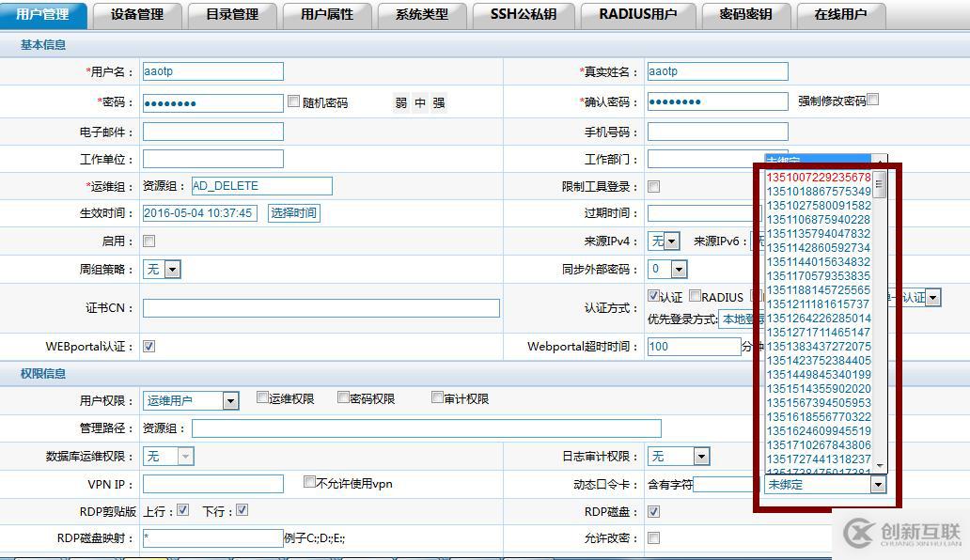Tick the 随机密码 checkbox
The image size is (970, 560).
point(294,101)
